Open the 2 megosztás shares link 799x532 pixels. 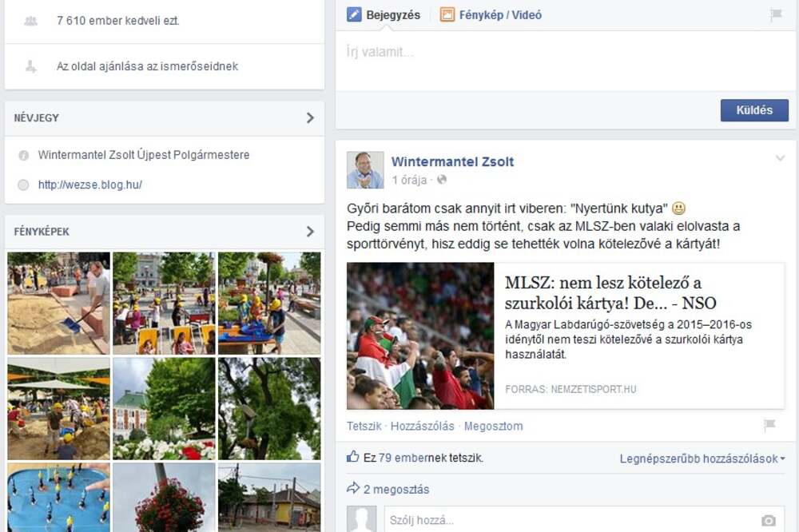click(396, 490)
